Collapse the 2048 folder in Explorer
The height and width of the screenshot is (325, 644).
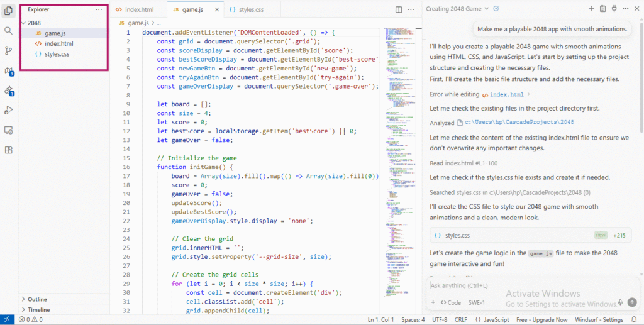tap(34, 23)
